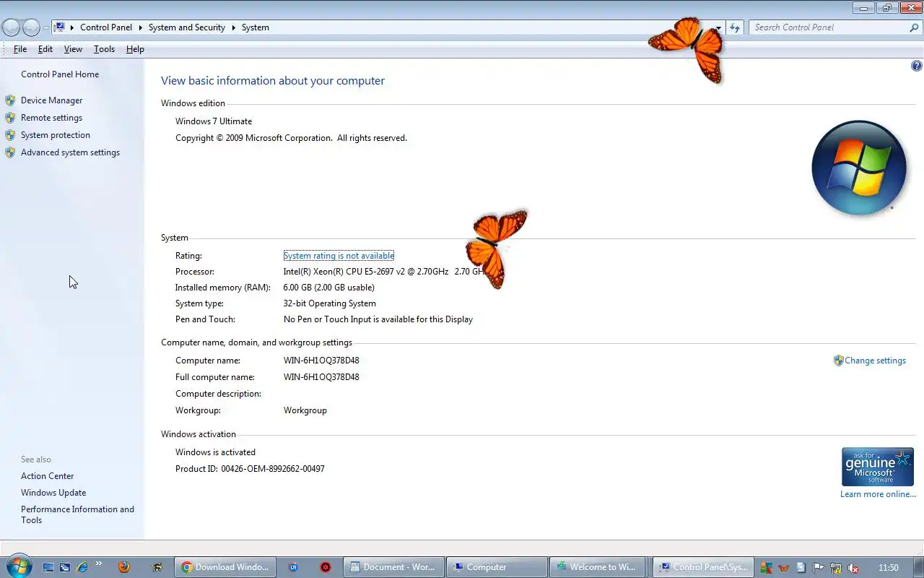Viewport: 924px width, 578px height.
Task: Switch to Chrome Download Windows taskbar button
Action: point(225,567)
